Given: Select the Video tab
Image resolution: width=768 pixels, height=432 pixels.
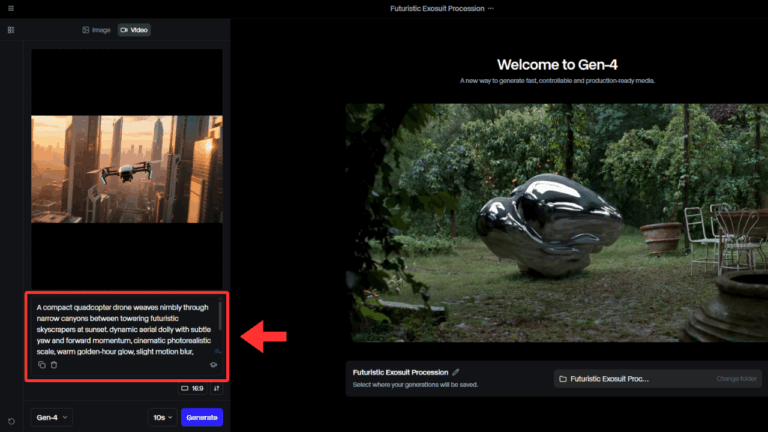Looking at the screenshot, I should (x=134, y=30).
